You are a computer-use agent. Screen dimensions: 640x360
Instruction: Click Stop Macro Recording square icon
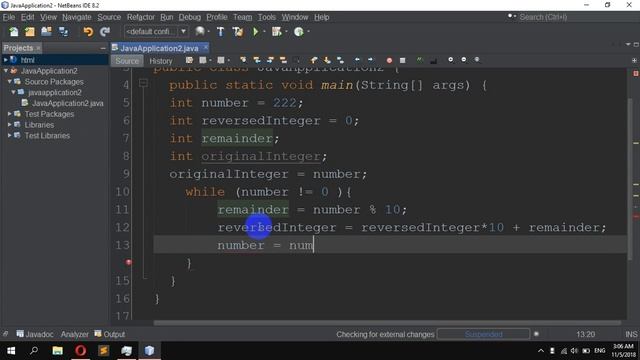point(402,60)
